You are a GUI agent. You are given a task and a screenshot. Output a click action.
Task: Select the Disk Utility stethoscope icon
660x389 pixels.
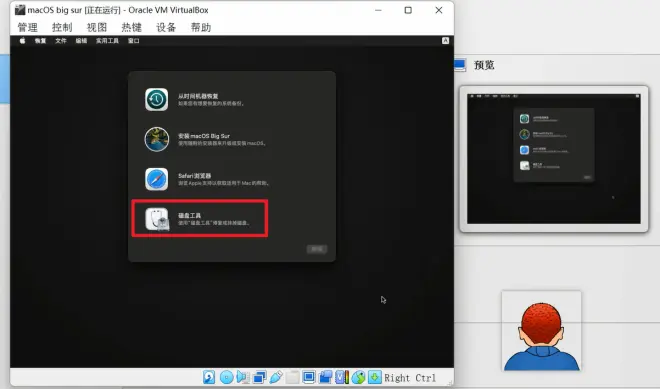click(x=157, y=219)
